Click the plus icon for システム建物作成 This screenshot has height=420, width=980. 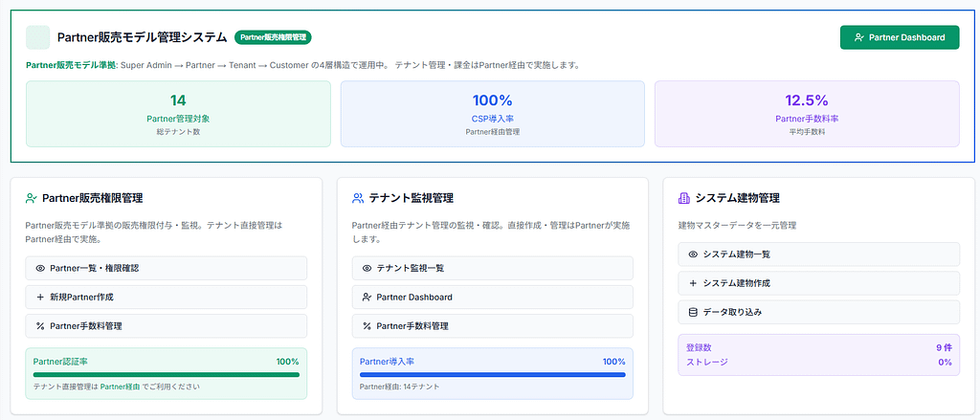click(x=693, y=283)
